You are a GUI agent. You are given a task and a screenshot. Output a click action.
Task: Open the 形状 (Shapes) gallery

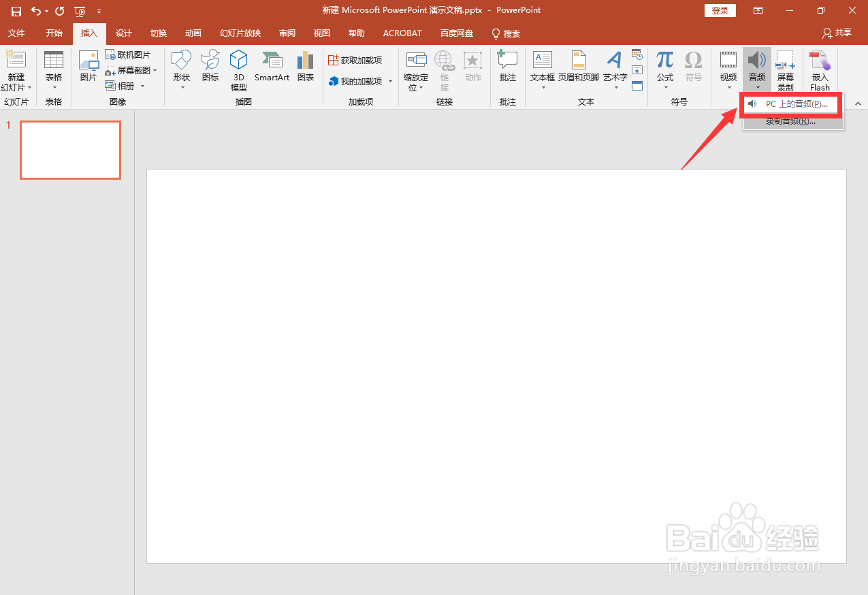click(x=182, y=71)
